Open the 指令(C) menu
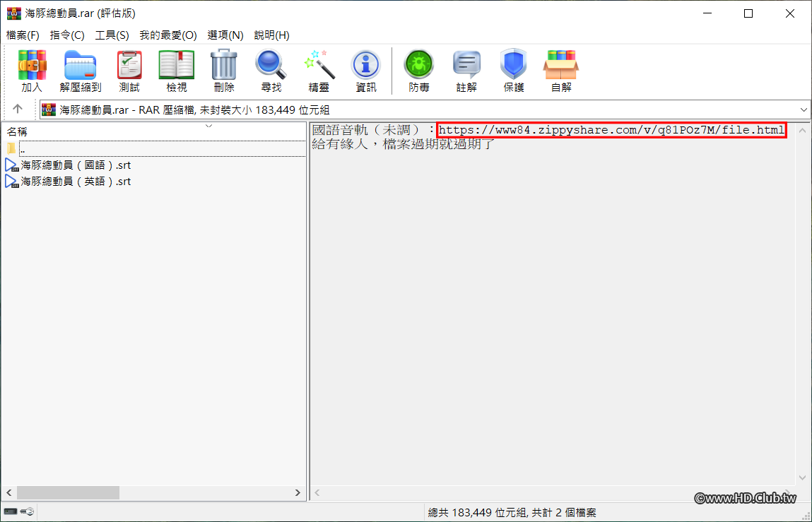The image size is (812, 522). tap(67, 35)
